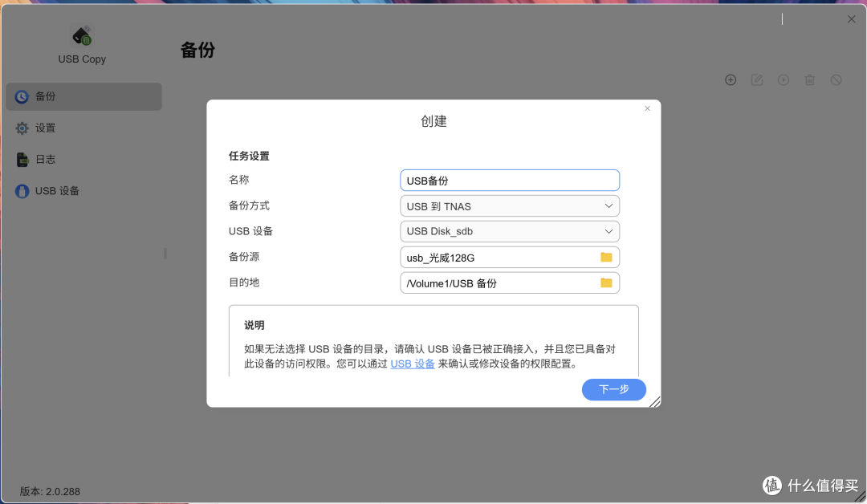
Task: Click the sidebar collapse handle
Action: pyautogui.click(x=165, y=254)
